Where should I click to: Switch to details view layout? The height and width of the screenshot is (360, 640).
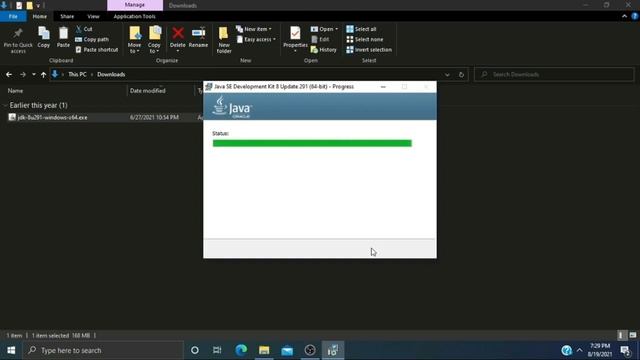pos(621,335)
